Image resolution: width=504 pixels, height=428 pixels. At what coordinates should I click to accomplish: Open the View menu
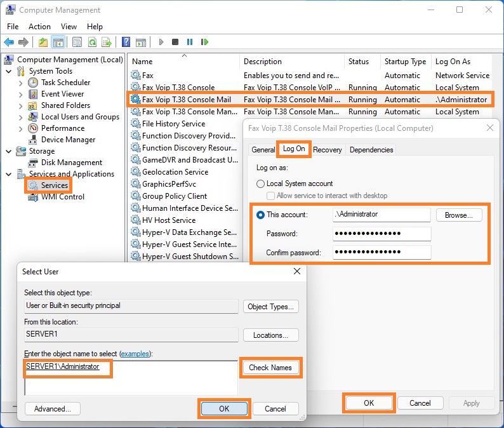tap(69, 27)
